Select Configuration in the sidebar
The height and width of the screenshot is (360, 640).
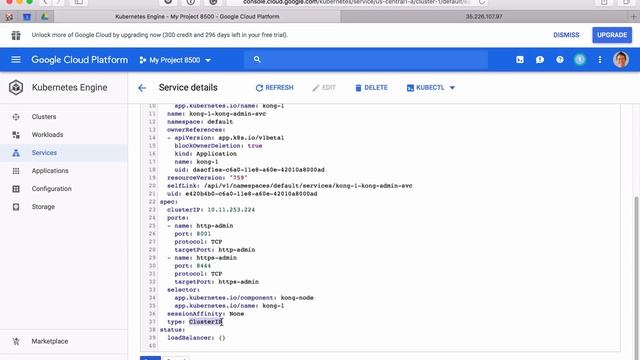(x=51, y=189)
